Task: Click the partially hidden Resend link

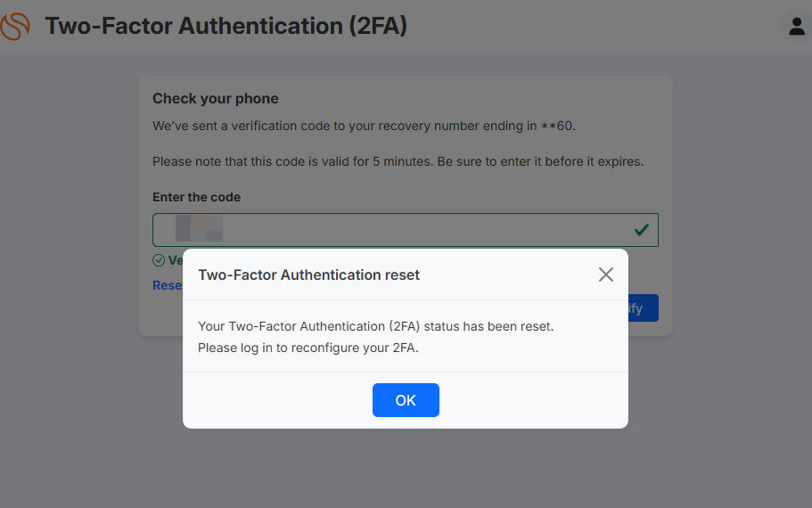Action: pyautogui.click(x=168, y=285)
